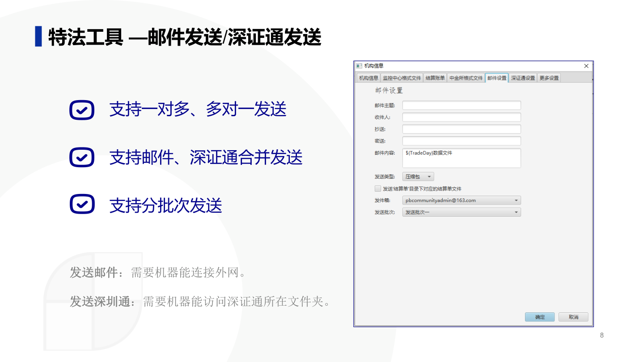Click the 取消 button
Screen dimensions: 644x362
coord(573,317)
